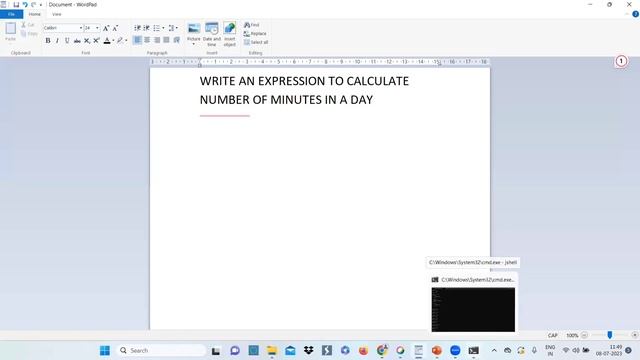Open the Windows Start menu

tap(105, 350)
